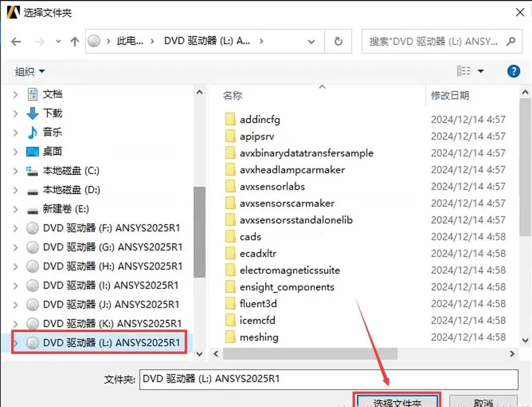Cancel the dialog with 取消
This screenshot has height=407, width=532.
[484, 402]
